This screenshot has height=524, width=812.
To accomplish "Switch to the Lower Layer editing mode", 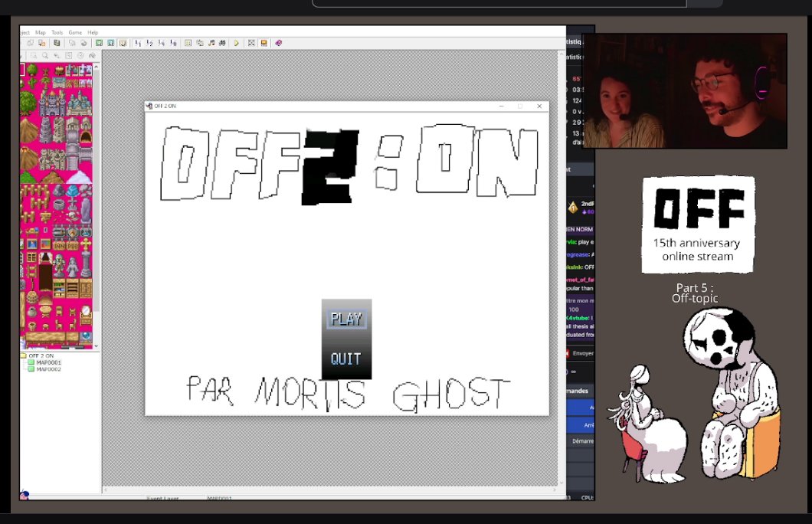I will point(99,43).
